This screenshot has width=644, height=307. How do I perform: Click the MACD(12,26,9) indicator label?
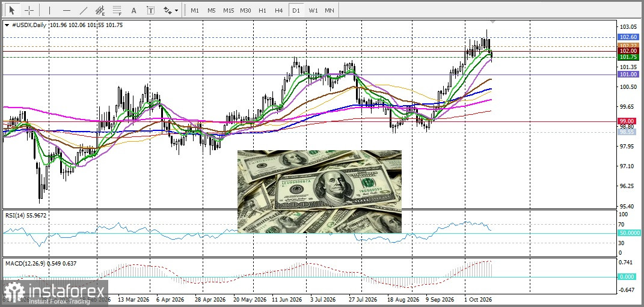pyautogui.click(x=41, y=263)
